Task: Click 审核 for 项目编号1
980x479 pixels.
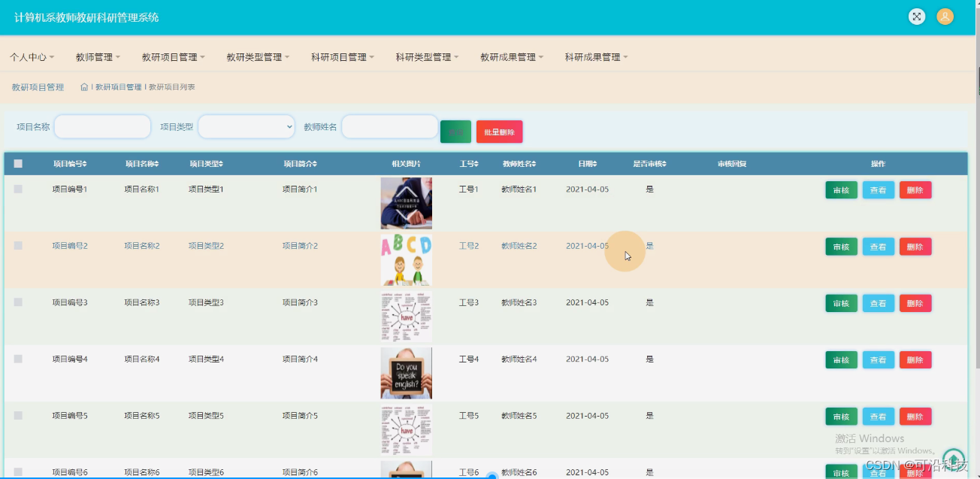Action: (x=841, y=189)
